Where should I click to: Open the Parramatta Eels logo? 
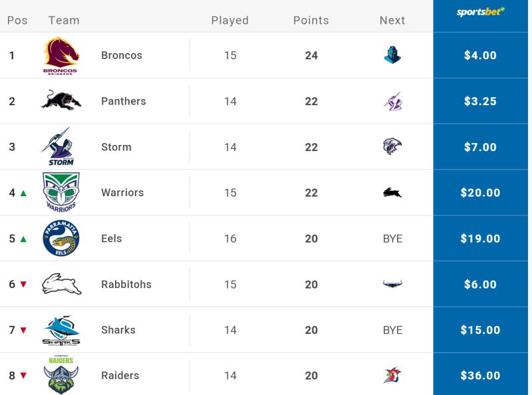[x=61, y=238]
